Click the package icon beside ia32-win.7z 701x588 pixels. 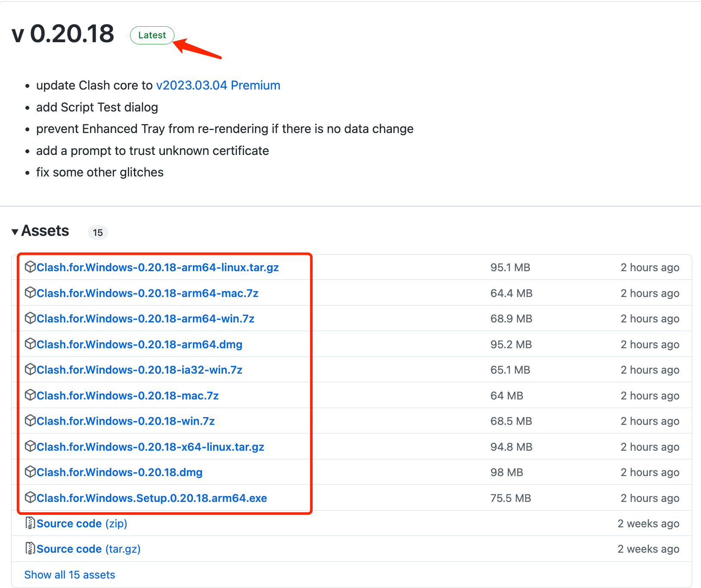pos(30,369)
